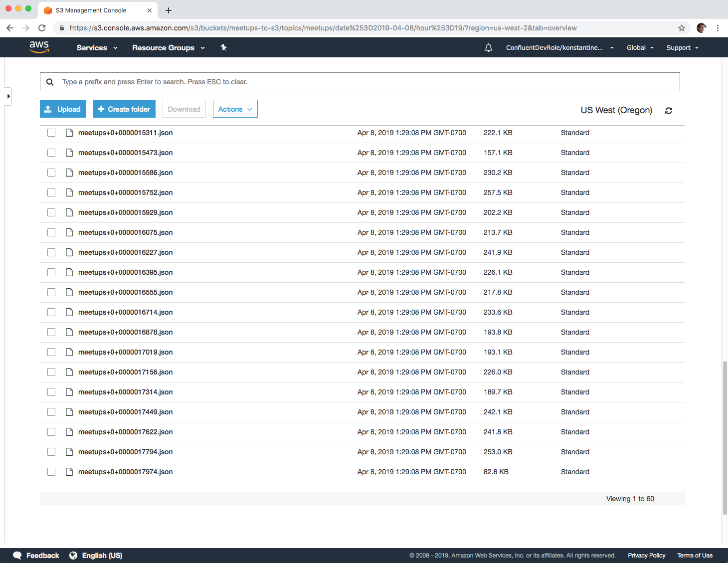Click the Upload button
Screen dimensions: 728x563
63,109
